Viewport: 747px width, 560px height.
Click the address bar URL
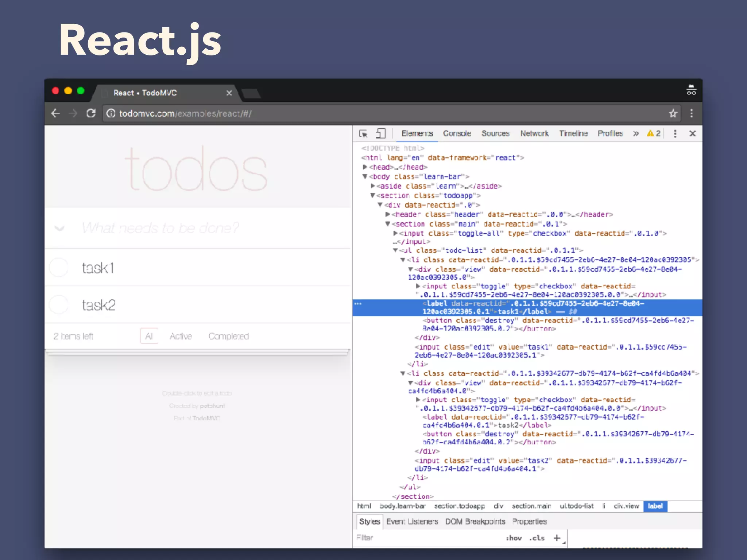pos(185,113)
